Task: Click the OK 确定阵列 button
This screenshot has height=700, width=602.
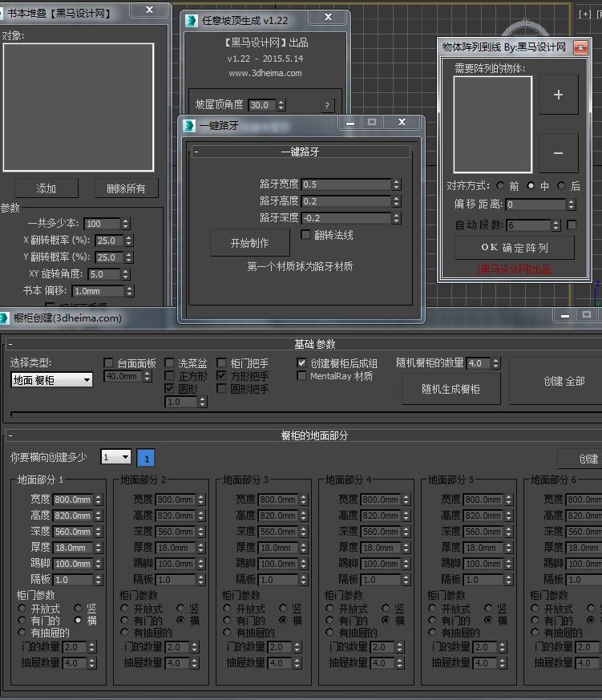Action: coord(515,248)
